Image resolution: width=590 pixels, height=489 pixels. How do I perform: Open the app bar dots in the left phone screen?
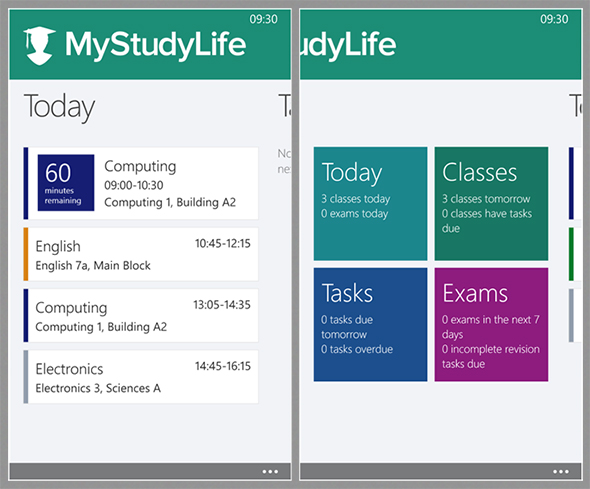point(270,471)
